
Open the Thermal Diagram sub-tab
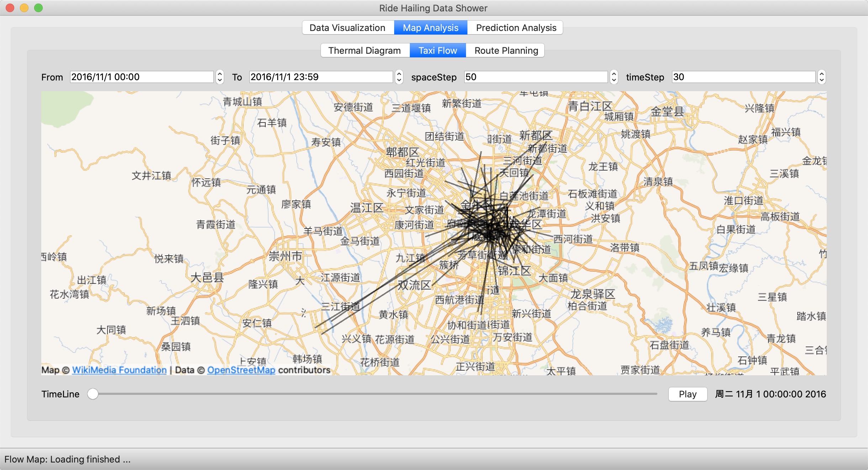coord(364,51)
